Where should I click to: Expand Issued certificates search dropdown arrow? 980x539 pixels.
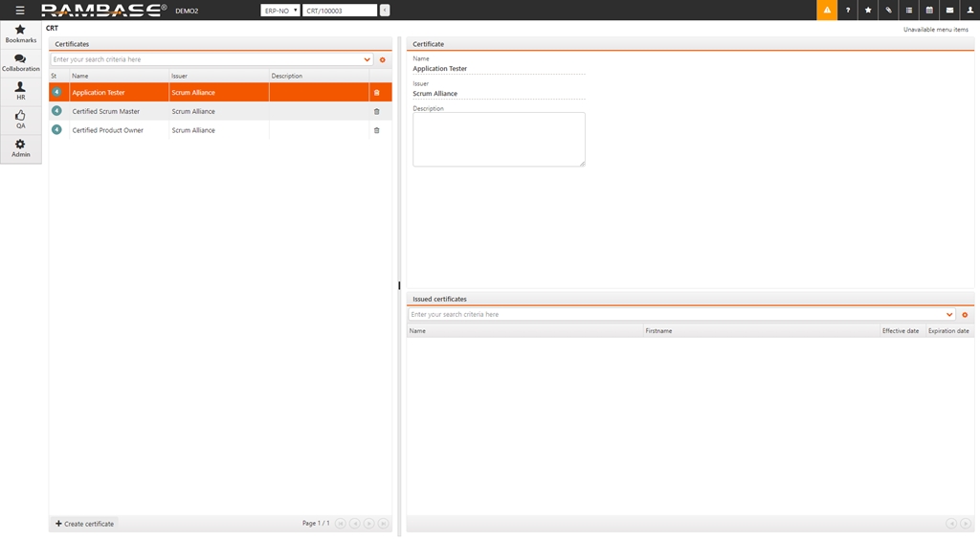click(x=949, y=315)
